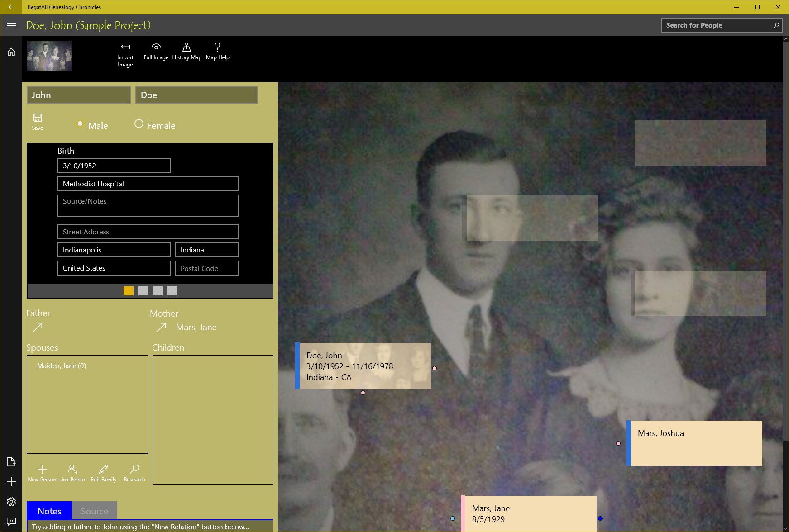Click the search magnifier icon
789x532 pixels.
[776, 25]
